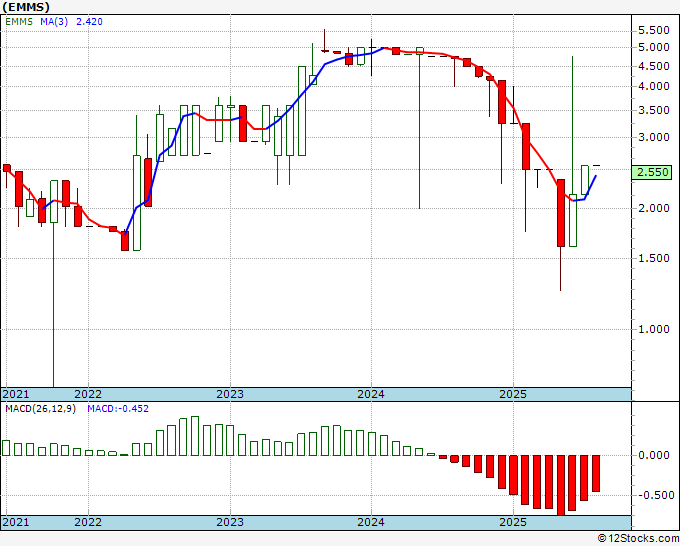The height and width of the screenshot is (546, 680).
Task: Click the (EMMS) chart title
Action: [26, 7]
